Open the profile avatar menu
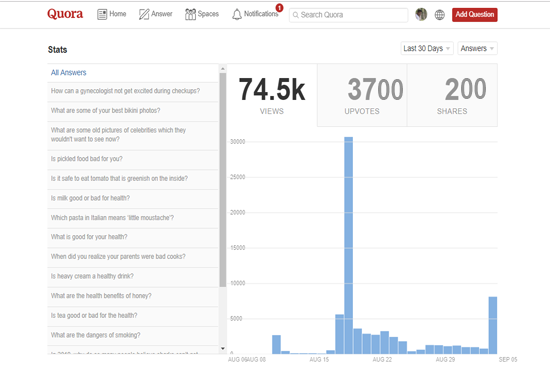The image size is (550, 370). pyautogui.click(x=421, y=14)
